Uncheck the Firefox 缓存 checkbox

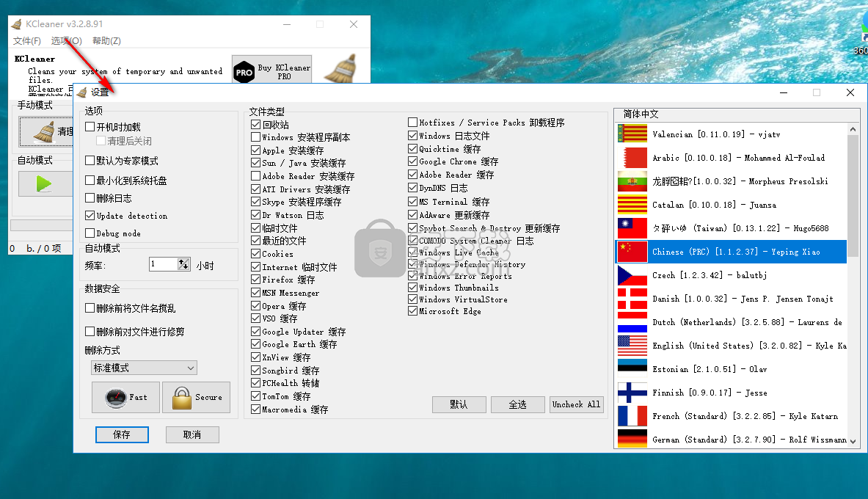[x=256, y=280]
